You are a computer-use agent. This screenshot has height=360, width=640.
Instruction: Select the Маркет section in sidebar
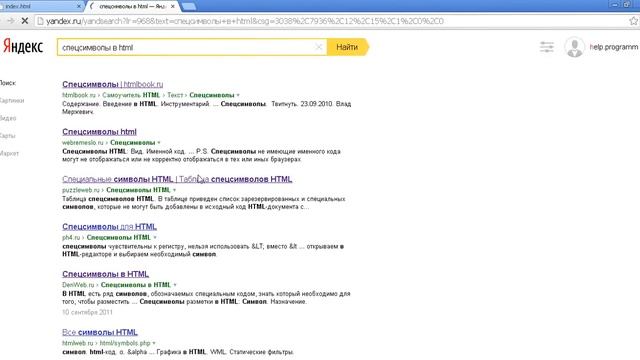pos(9,153)
